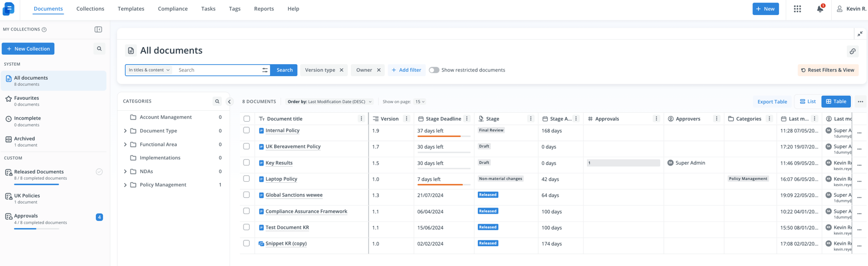Open Document title column menu
Screen dimensions: 868x266
tap(361, 119)
